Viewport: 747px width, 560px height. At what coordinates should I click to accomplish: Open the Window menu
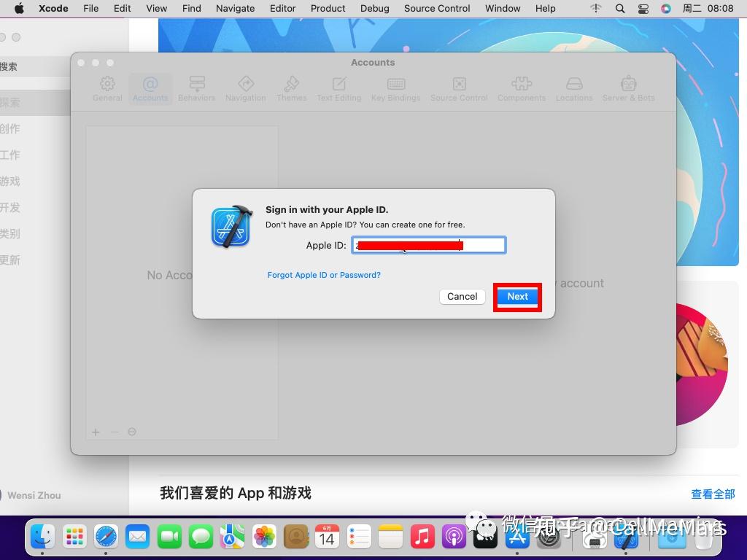click(x=503, y=9)
